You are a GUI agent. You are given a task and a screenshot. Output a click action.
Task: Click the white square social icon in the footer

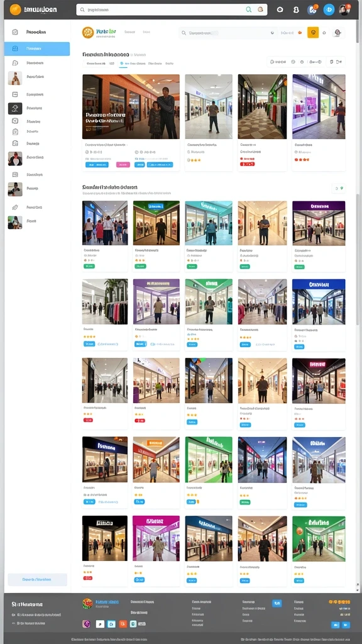100,624
